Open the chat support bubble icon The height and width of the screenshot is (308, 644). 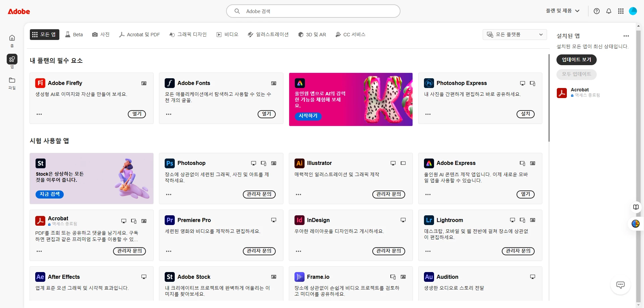click(x=621, y=285)
